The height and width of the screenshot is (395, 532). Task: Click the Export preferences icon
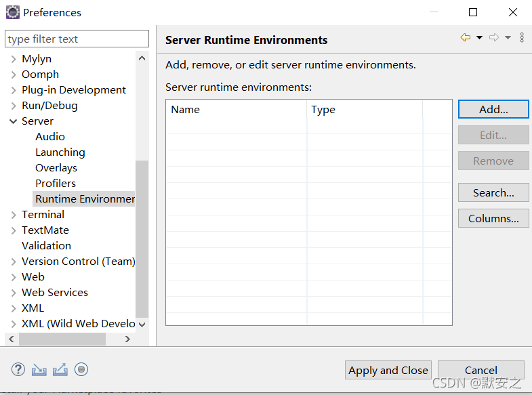[60, 369]
